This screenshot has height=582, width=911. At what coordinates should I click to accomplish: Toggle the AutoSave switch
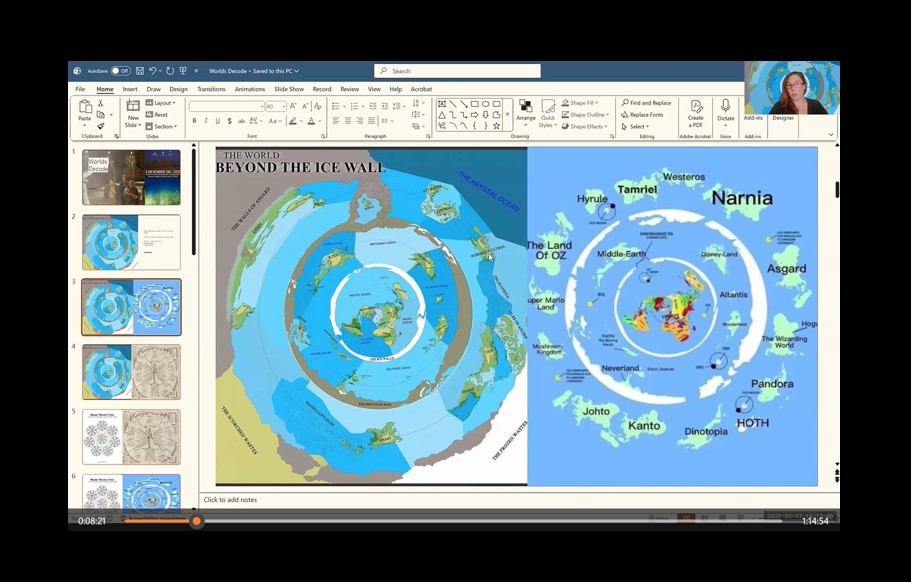pyautogui.click(x=120, y=71)
